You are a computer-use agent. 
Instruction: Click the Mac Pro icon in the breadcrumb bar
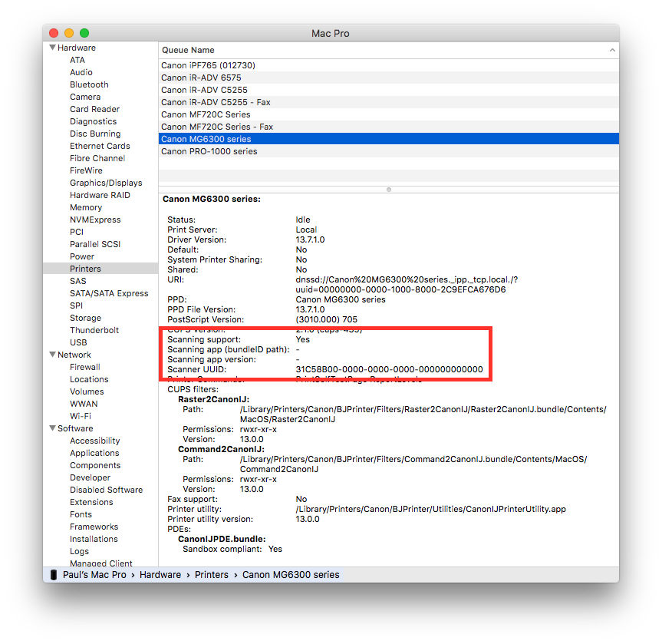pos(52,574)
